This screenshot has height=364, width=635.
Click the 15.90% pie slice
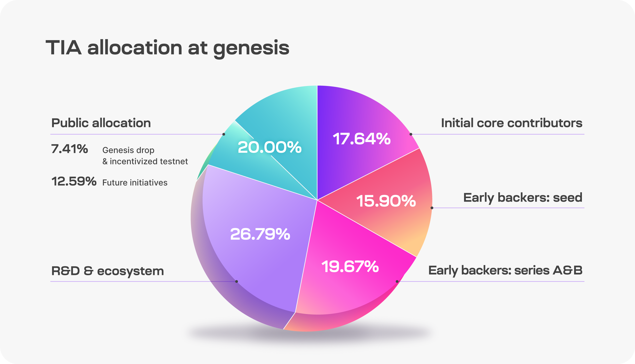click(x=386, y=201)
